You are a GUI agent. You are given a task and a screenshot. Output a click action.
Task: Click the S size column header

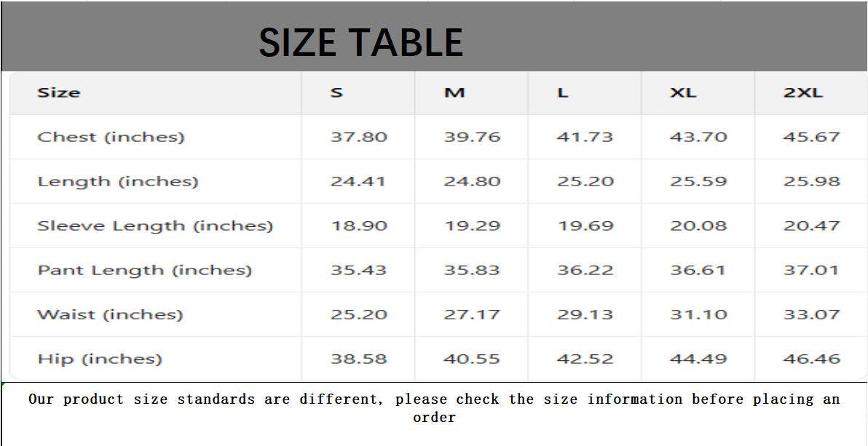tap(336, 92)
